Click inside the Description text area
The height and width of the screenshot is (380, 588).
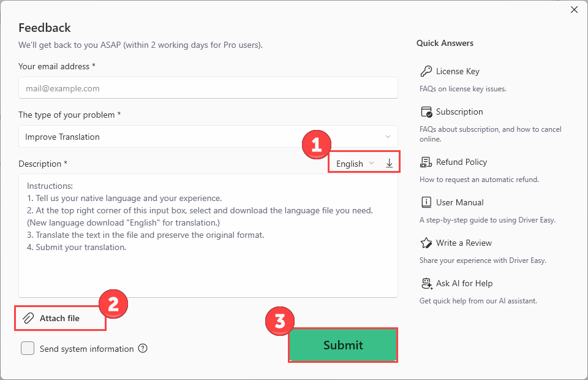tap(208, 270)
